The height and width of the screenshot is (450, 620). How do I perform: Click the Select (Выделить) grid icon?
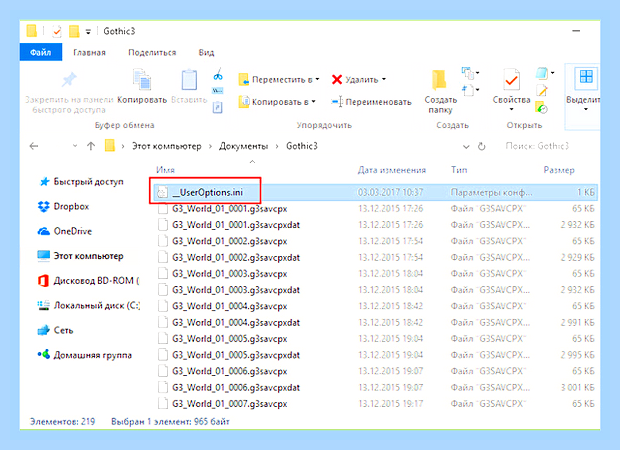(586, 76)
